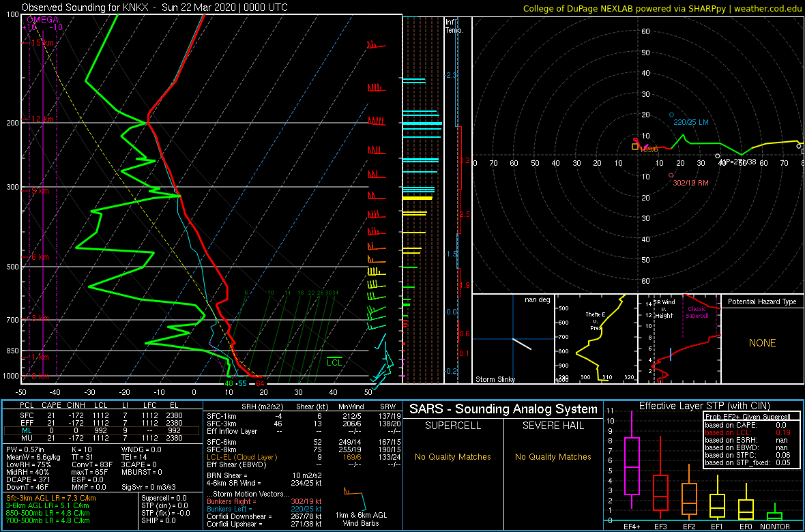Image resolution: width=805 pixels, height=532 pixels.
Task: Click the green LCL marker on skew-T
Action: click(x=334, y=362)
